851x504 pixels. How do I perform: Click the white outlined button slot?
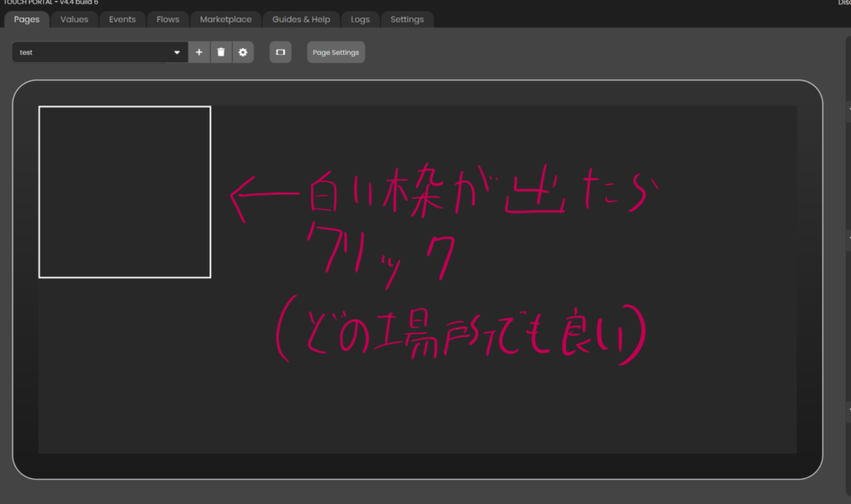[125, 192]
